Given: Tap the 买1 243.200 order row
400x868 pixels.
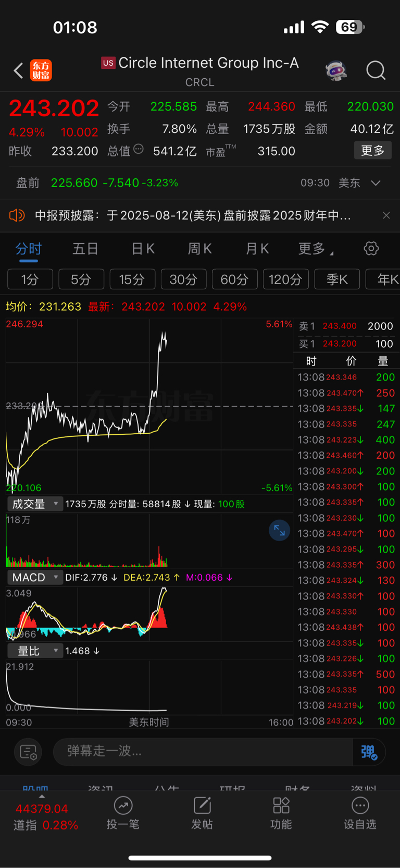Looking at the screenshot, I should pos(346,344).
